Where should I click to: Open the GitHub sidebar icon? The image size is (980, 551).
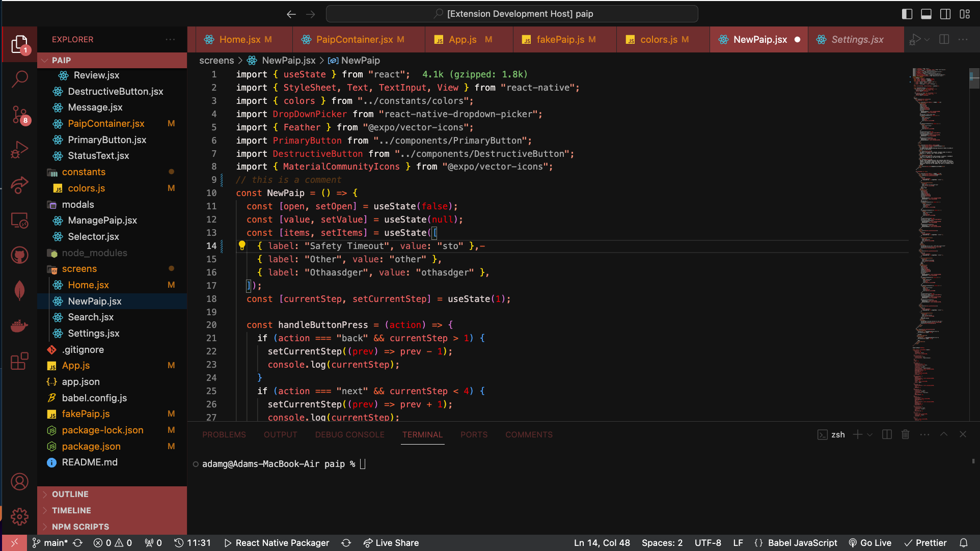coord(19,255)
